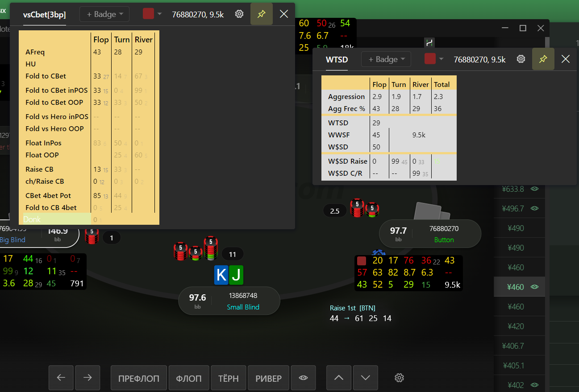This screenshot has height=392, width=579.
Task: Click 9.5k hands value in Button HUD
Action: coord(452,285)
